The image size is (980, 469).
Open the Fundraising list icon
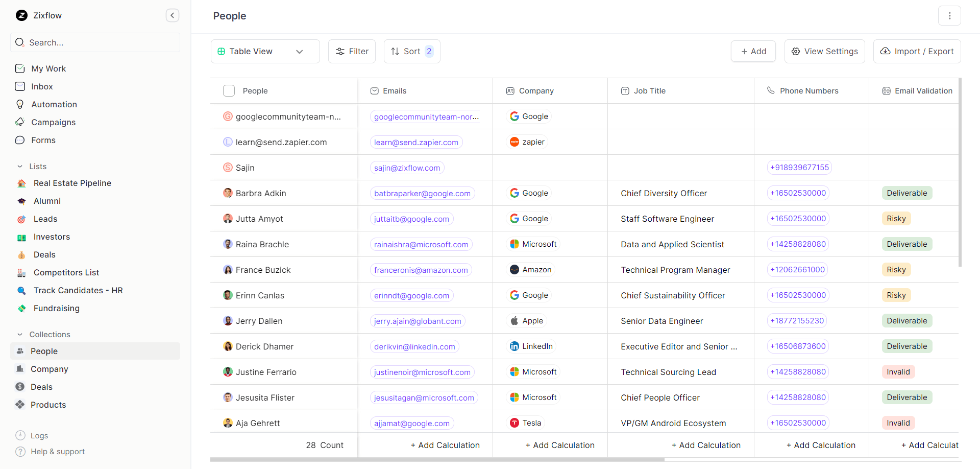click(21, 308)
